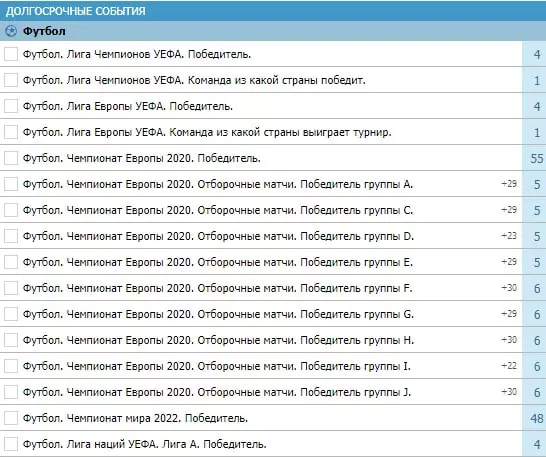Show +30 additional markets for группы H

[509, 340]
